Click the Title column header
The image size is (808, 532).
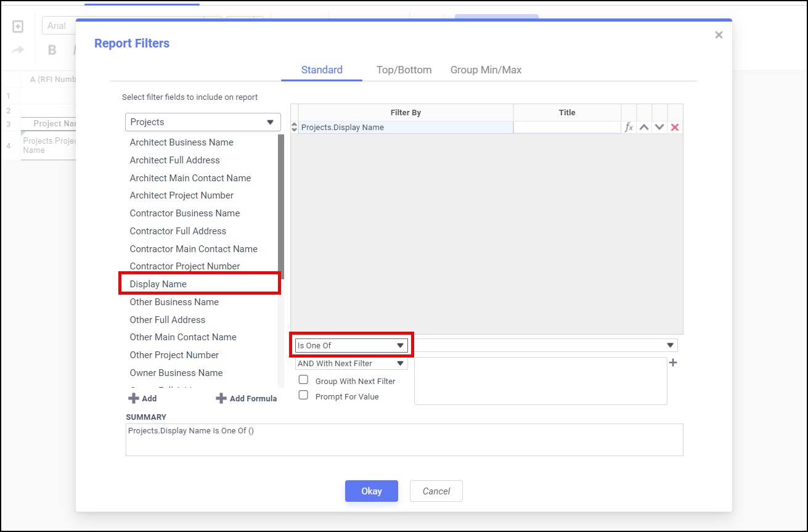[567, 113]
